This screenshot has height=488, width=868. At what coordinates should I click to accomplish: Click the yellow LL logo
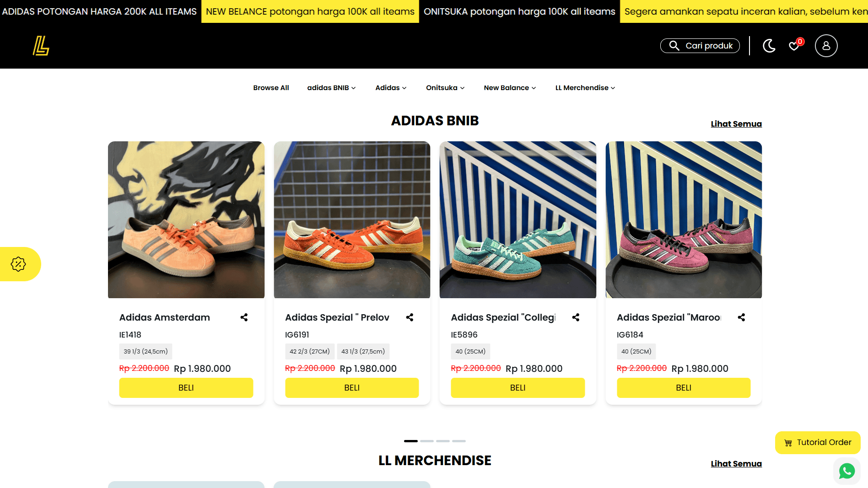click(41, 46)
